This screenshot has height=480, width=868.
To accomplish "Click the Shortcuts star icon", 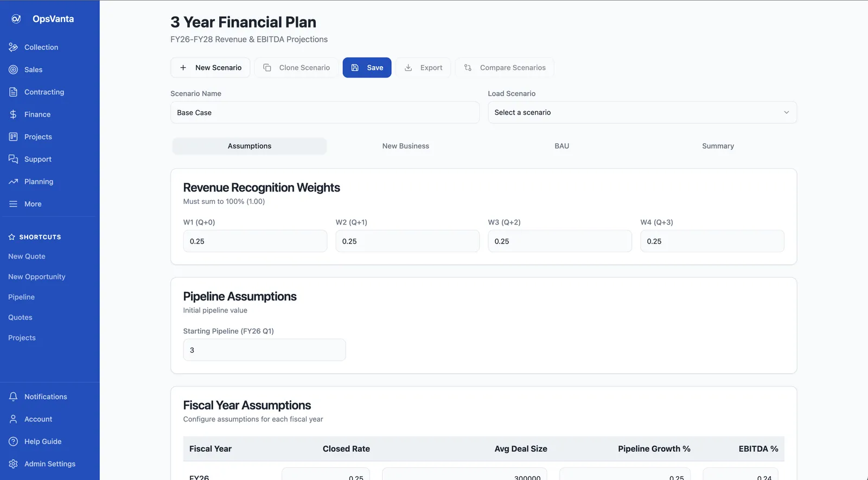I will (12, 237).
